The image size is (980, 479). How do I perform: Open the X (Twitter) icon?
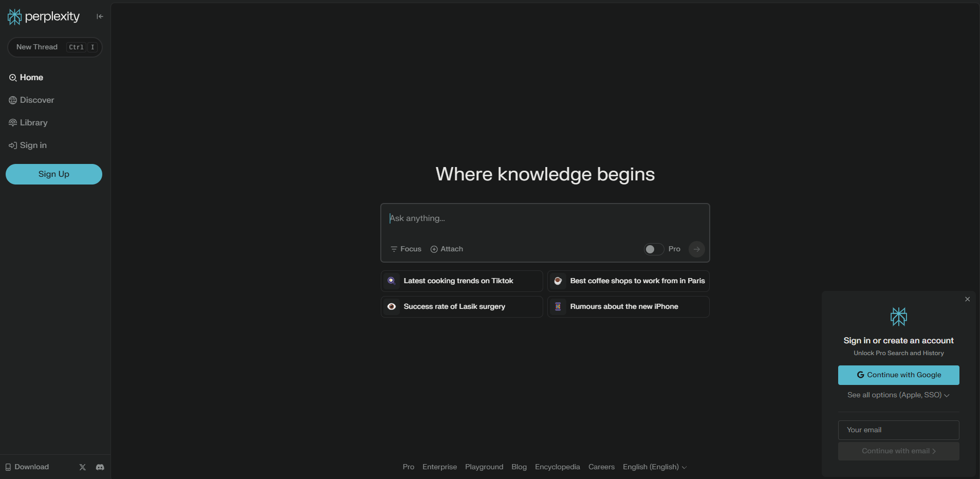click(x=82, y=467)
